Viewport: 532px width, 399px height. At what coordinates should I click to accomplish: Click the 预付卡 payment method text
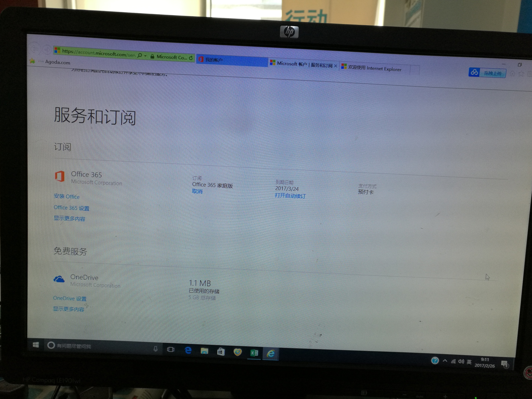366,192
